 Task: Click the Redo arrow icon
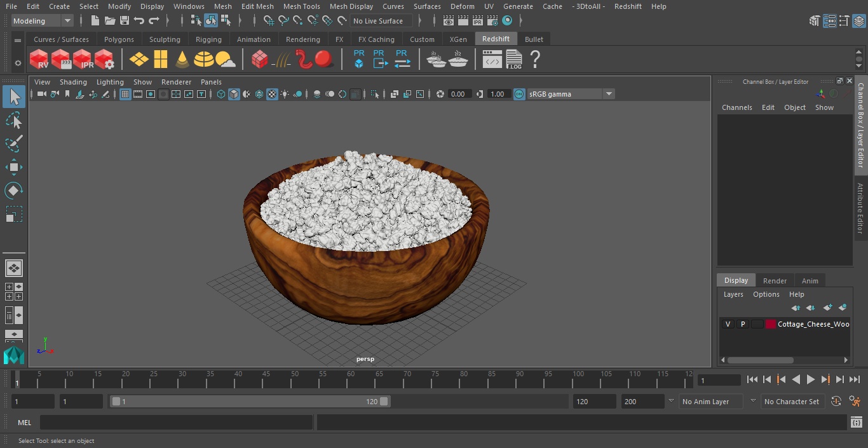pyautogui.click(x=154, y=21)
